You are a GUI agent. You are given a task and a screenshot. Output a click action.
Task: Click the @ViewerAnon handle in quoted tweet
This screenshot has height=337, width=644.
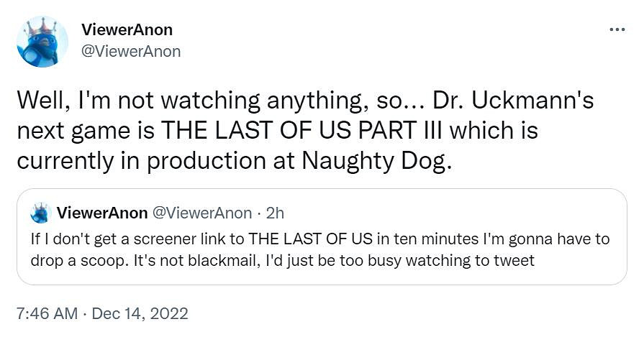pyautogui.click(x=201, y=213)
